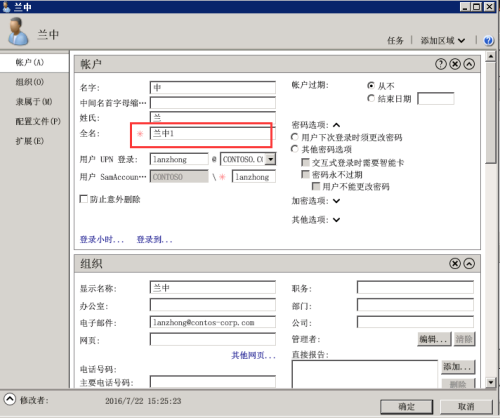Open the 其他网页... link

254,356
